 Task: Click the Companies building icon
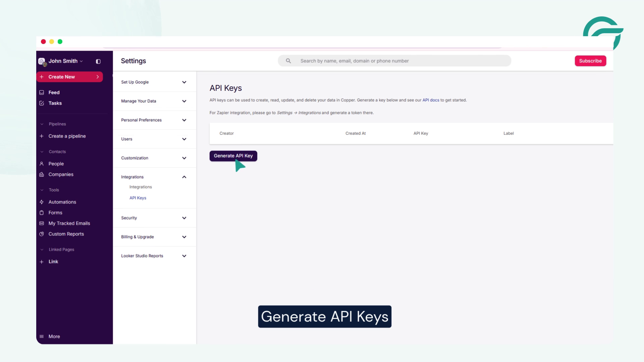point(42,175)
